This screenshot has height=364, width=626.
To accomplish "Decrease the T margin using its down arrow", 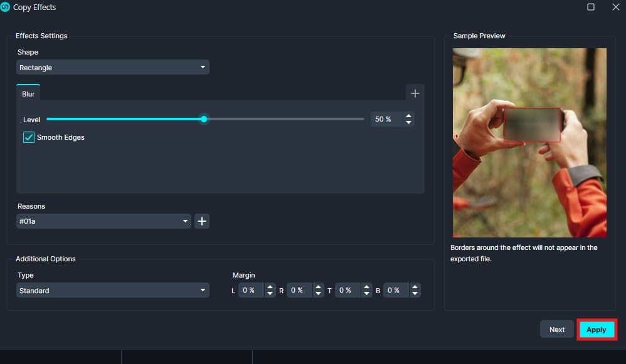I will [x=367, y=293].
